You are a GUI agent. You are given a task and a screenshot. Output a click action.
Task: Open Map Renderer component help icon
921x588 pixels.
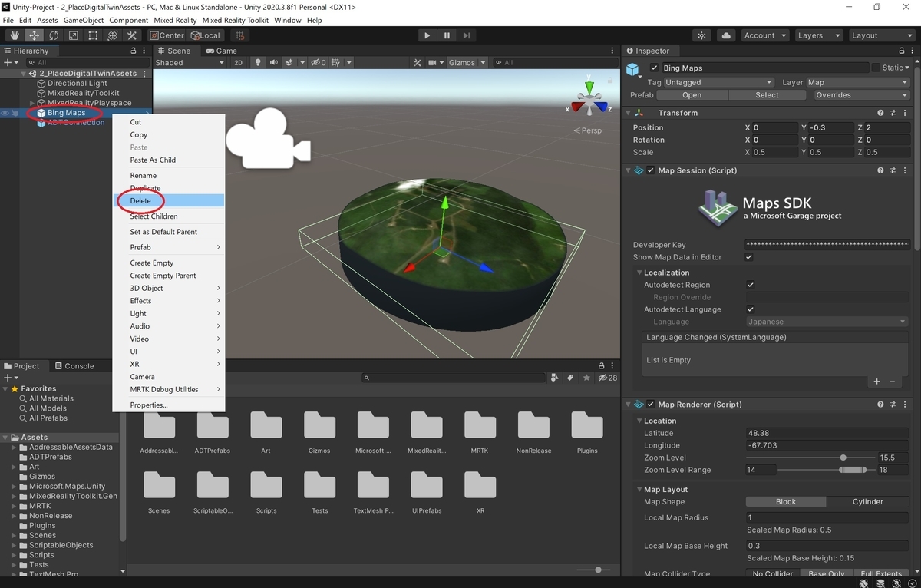coord(881,405)
